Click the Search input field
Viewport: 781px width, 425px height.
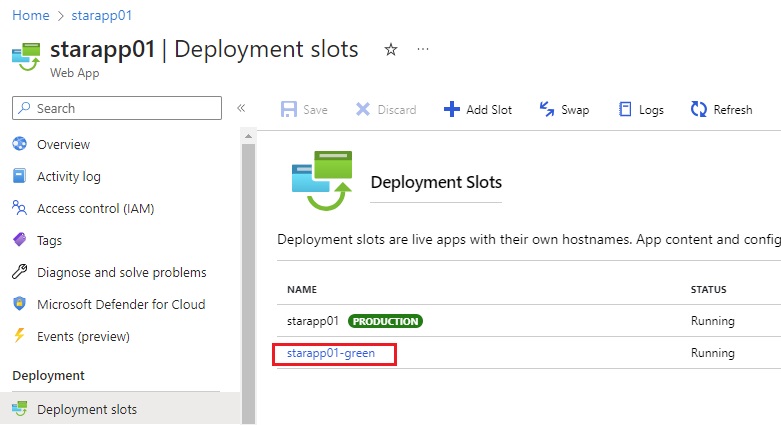[x=117, y=108]
